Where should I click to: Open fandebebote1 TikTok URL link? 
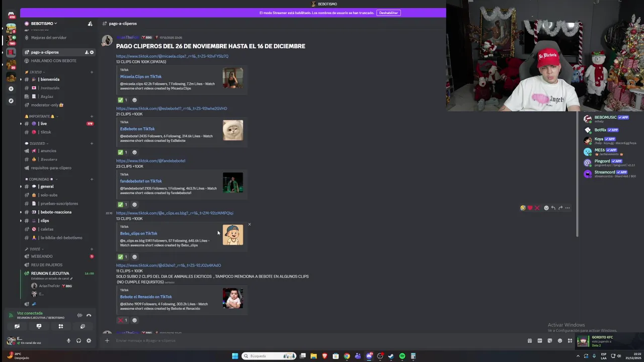pos(150,161)
